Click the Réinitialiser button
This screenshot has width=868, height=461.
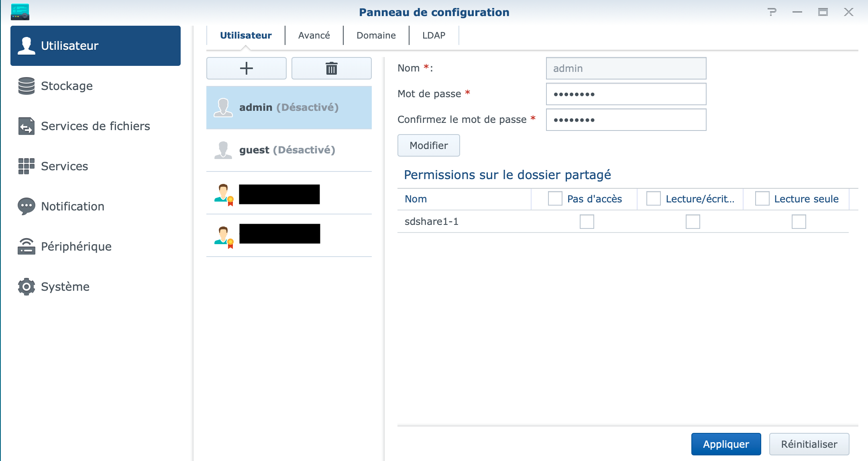click(x=809, y=444)
